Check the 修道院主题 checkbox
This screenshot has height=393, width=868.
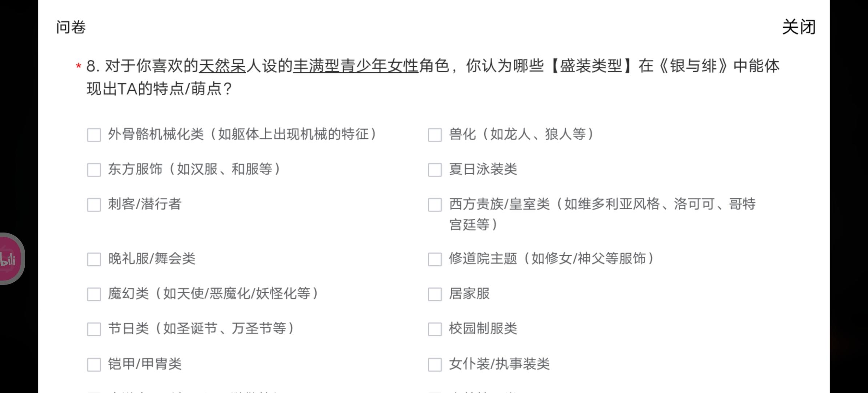coord(435,259)
